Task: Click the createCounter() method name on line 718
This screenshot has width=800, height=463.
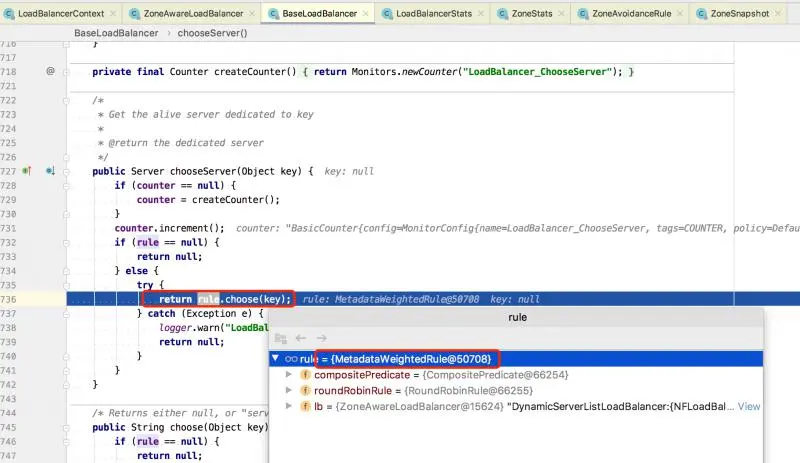Action: [x=255, y=71]
